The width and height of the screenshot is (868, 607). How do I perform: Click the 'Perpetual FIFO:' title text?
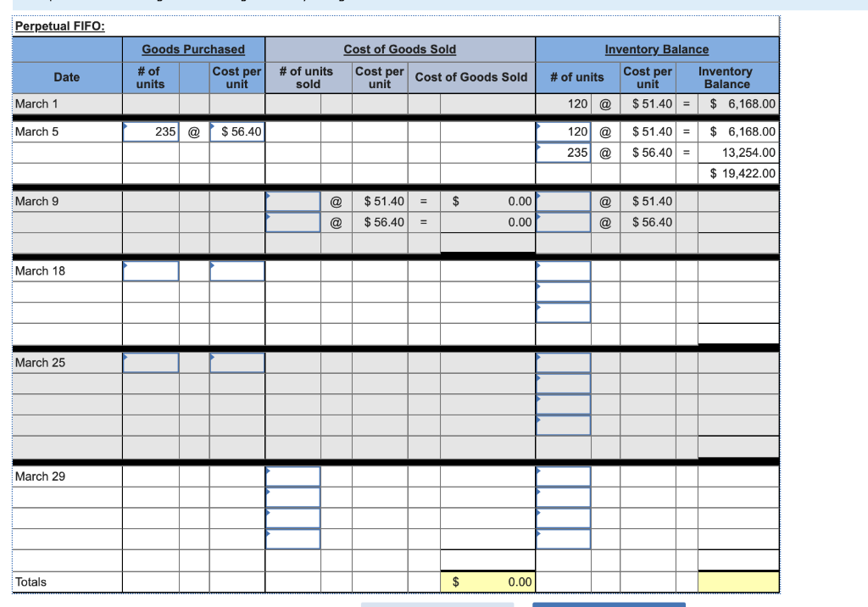[x=60, y=26]
